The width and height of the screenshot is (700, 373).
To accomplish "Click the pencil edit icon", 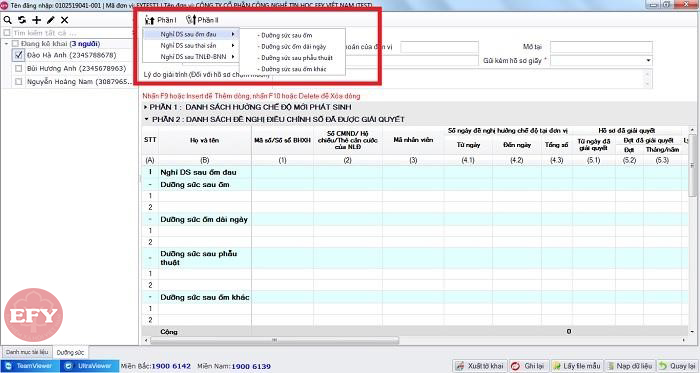I will click(50, 20).
